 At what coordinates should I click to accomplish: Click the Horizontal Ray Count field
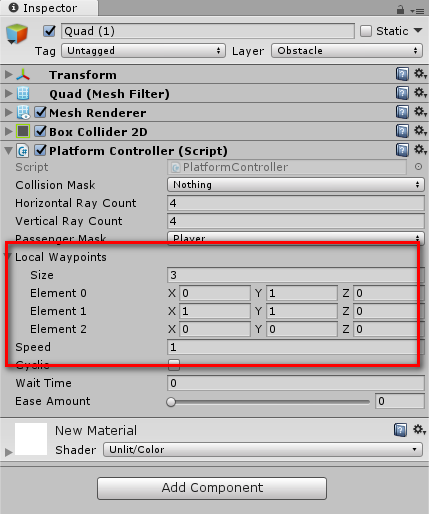coord(296,203)
